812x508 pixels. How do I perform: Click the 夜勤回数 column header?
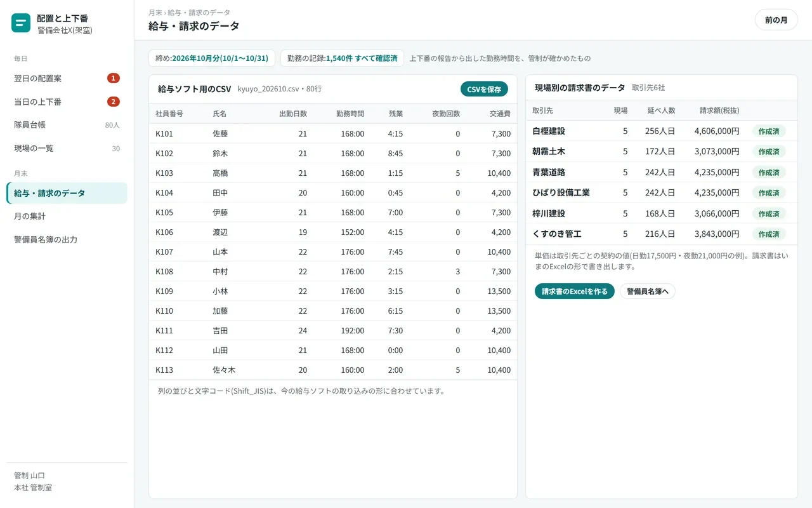tap(446, 114)
